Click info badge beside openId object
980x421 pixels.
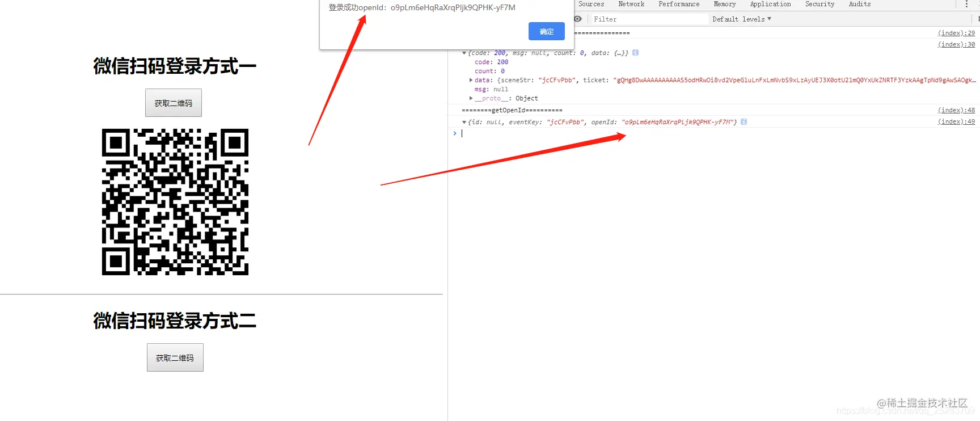coord(744,122)
